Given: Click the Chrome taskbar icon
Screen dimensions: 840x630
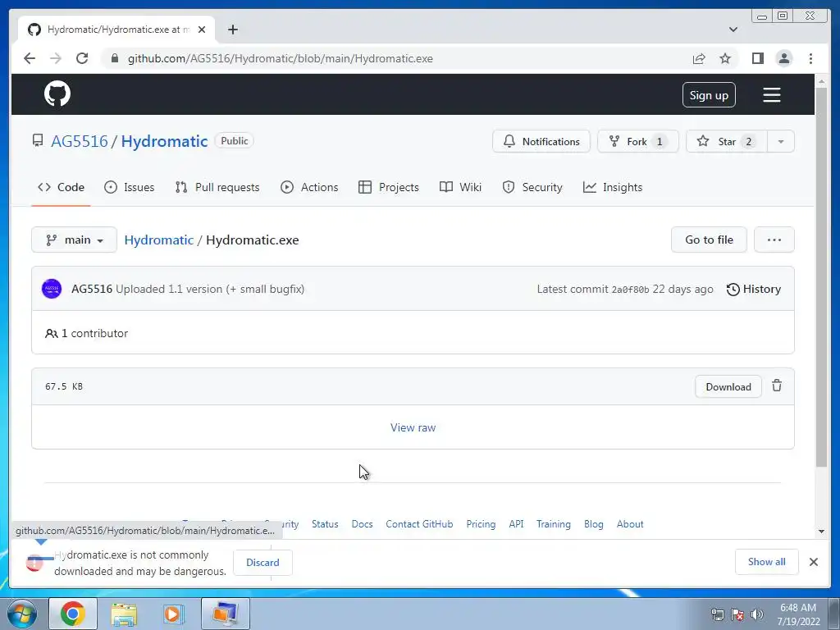Looking at the screenshot, I should [x=72, y=614].
